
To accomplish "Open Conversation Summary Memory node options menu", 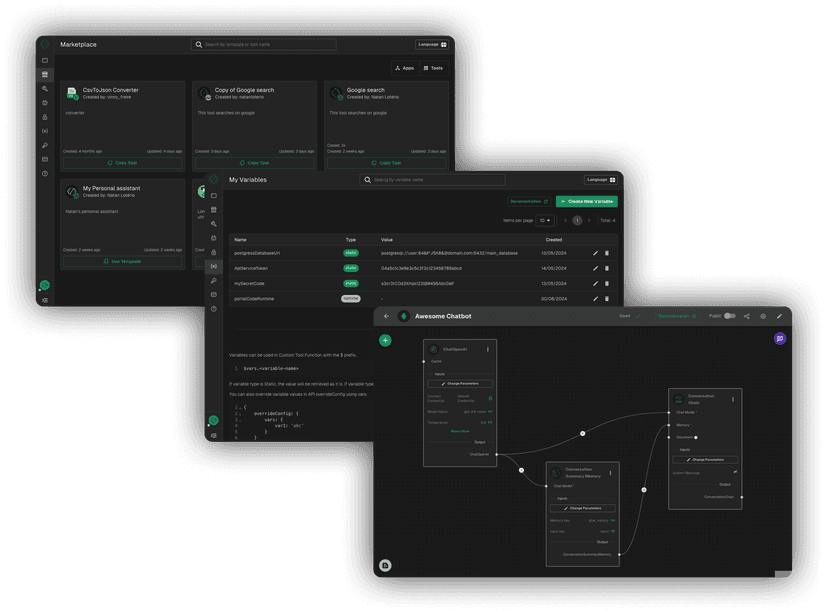I will (610, 473).
